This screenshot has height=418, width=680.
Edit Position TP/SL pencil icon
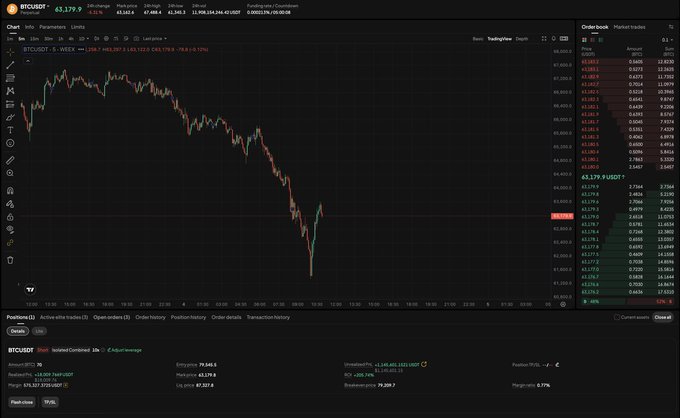(x=557, y=365)
